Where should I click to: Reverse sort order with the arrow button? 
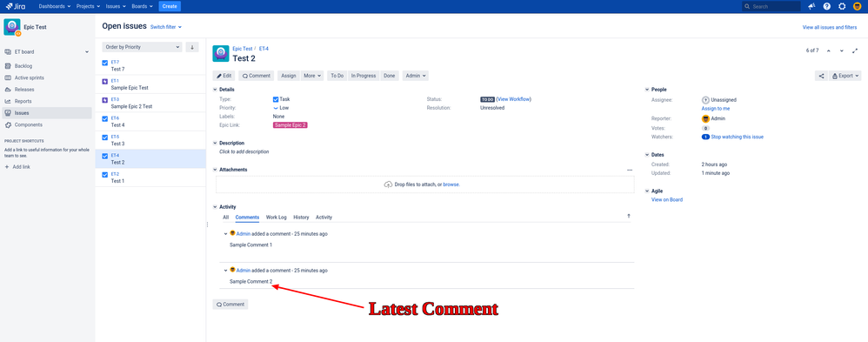click(192, 47)
